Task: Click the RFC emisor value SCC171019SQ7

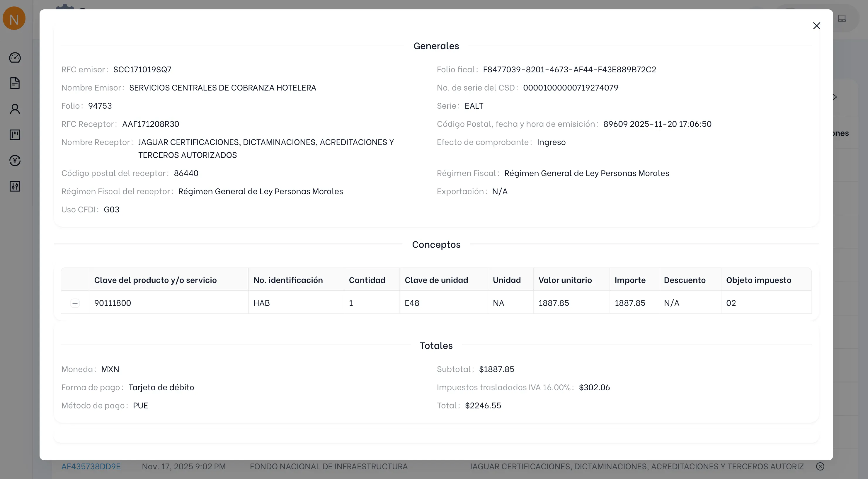Action: pyautogui.click(x=142, y=69)
